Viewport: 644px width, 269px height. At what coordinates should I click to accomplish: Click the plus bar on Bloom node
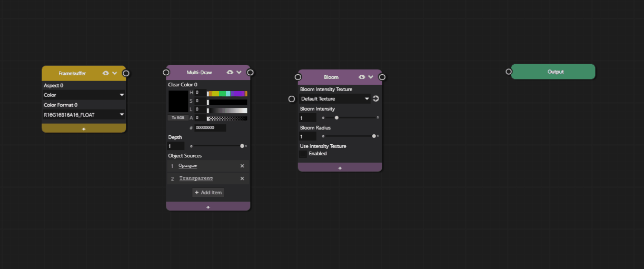pyautogui.click(x=340, y=167)
